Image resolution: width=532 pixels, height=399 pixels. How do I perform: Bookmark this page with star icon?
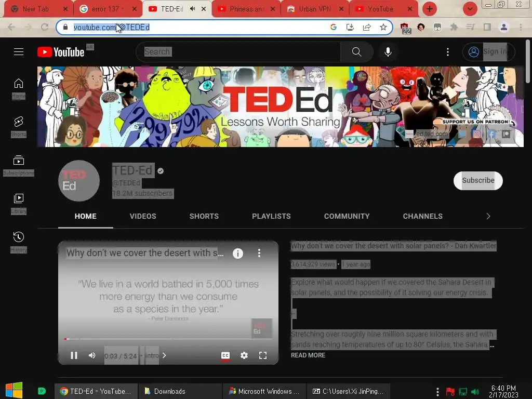point(383,27)
